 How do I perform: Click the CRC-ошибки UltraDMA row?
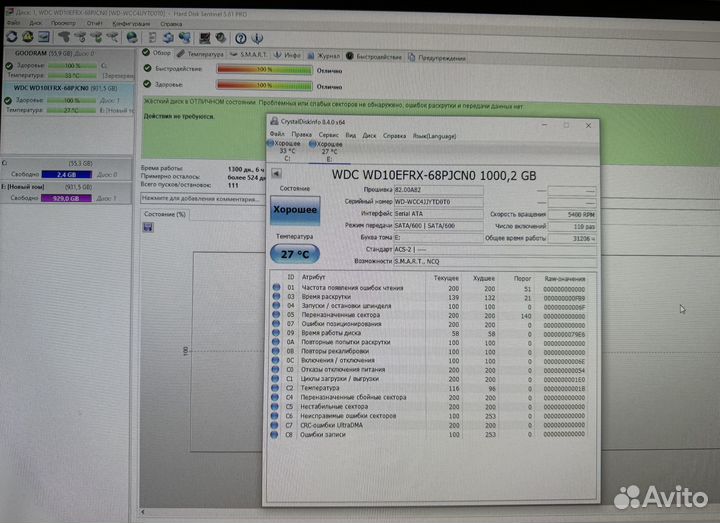click(430, 425)
